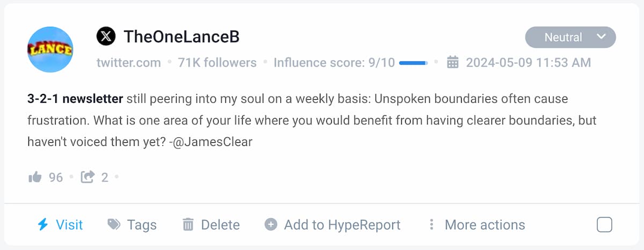Click the three-dot More actions icon
The height and width of the screenshot is (250, 644).
point(431,224)
